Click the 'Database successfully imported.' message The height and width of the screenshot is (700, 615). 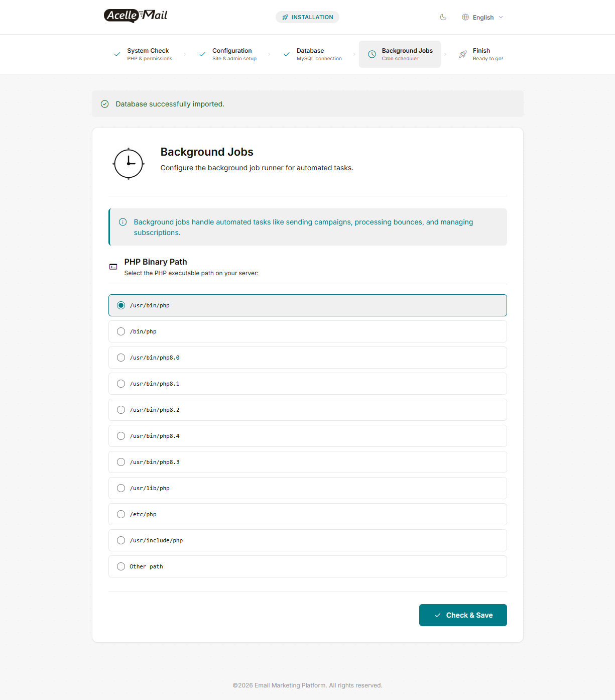coord(170,104)
